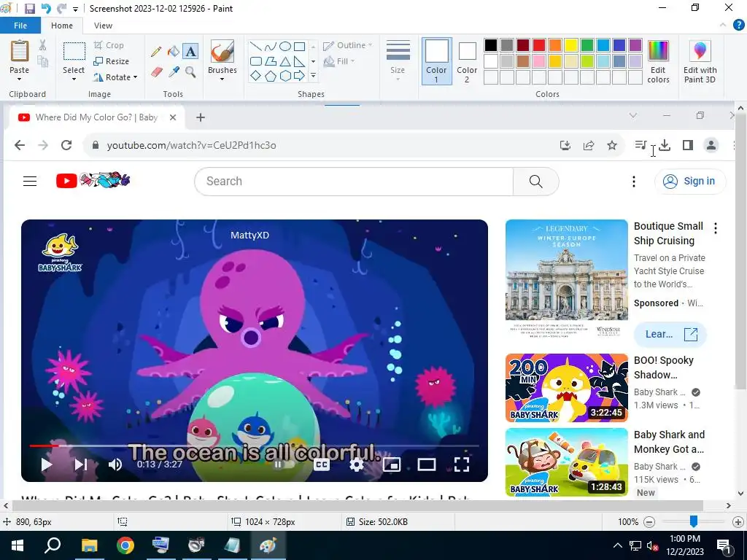Image resolution: width=747 pixels, height=560 pixels.
Task: Click the YouTube hamburger menu icon
Action: click(30, 181)
